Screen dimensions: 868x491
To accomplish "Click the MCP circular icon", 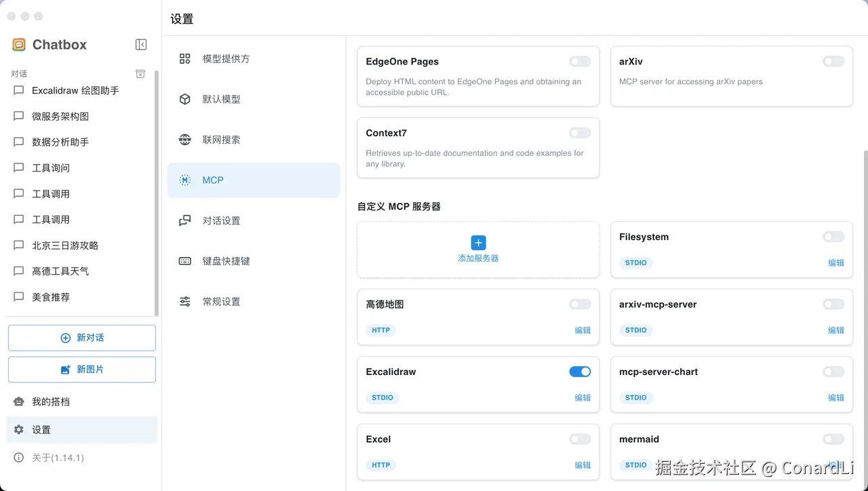I will (x=184, y=180).
